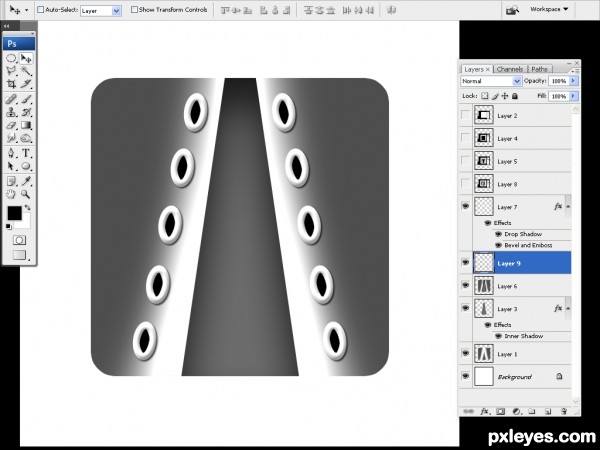
Task: Collapse the toolbox with double arrows
Action: tap(7, 26)
